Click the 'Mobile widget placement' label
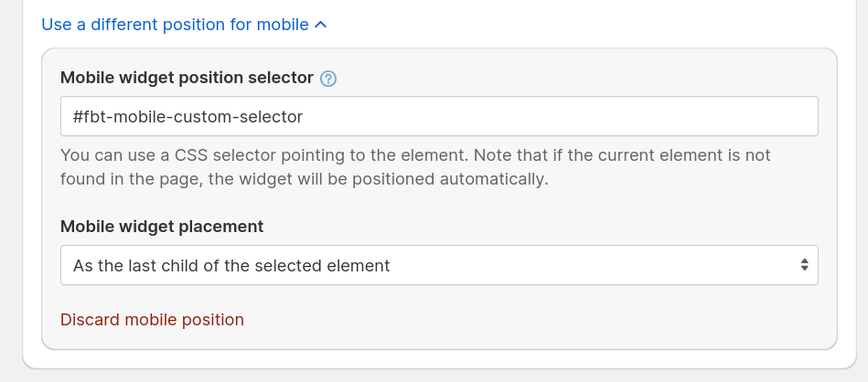 tap(162, 226)
